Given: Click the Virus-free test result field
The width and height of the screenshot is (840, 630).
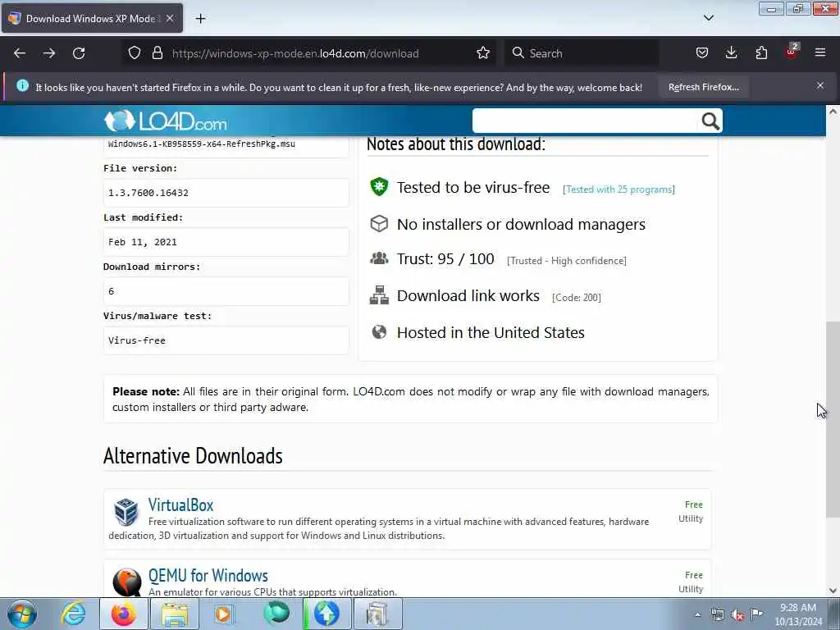Looking at the screenshot, I should click(x=226, y=340).
